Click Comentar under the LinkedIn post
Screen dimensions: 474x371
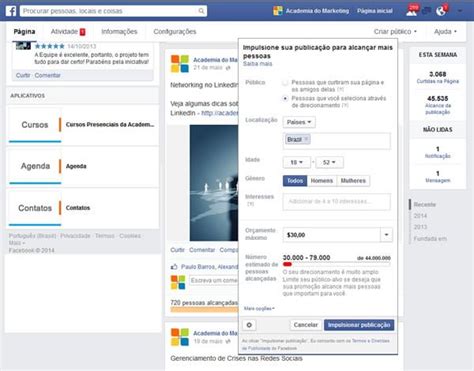tap(202, 250)
